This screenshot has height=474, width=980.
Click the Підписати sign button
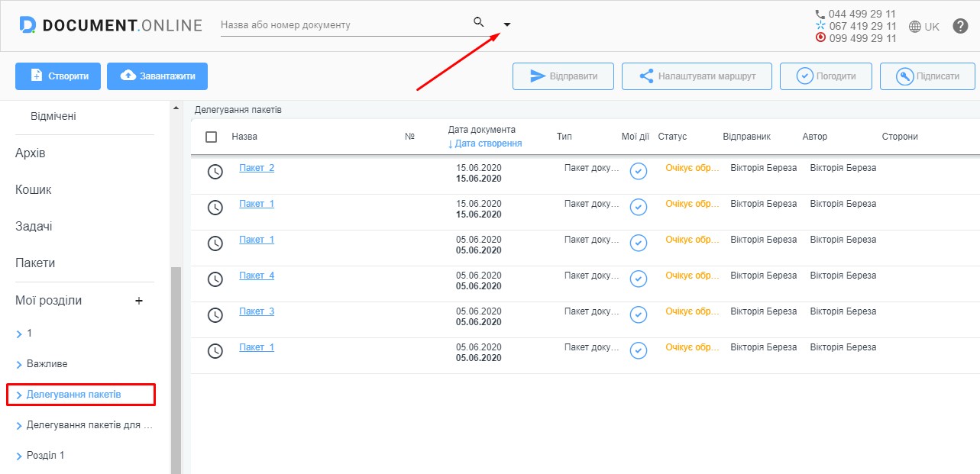coord(928,76)
